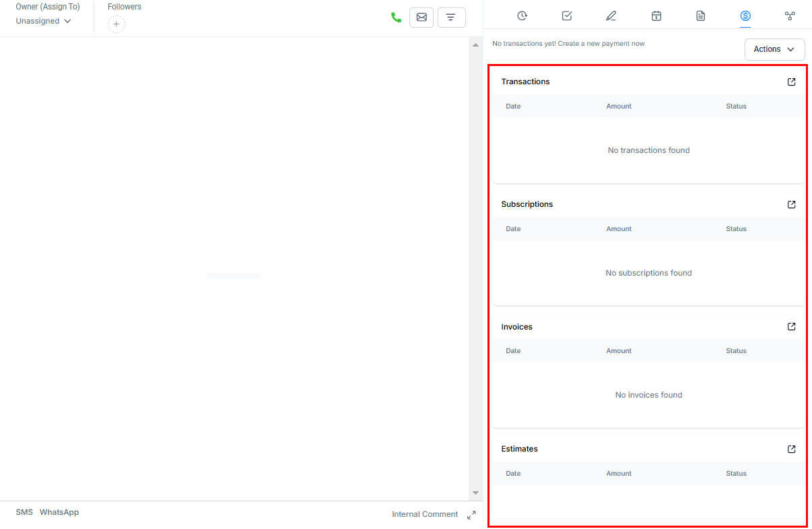Select the Payments dollar icon
This screenshot has width=812, height=529.
(x=745, y=16)
